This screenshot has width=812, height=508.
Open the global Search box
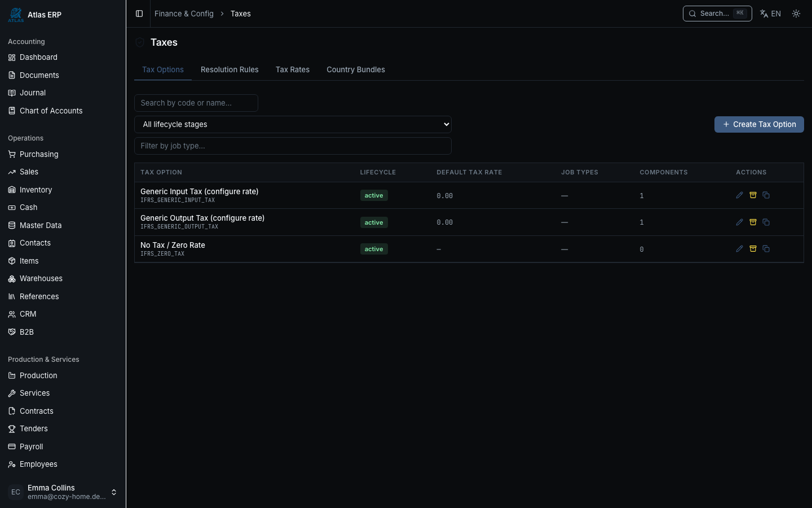tap(717, 14)
